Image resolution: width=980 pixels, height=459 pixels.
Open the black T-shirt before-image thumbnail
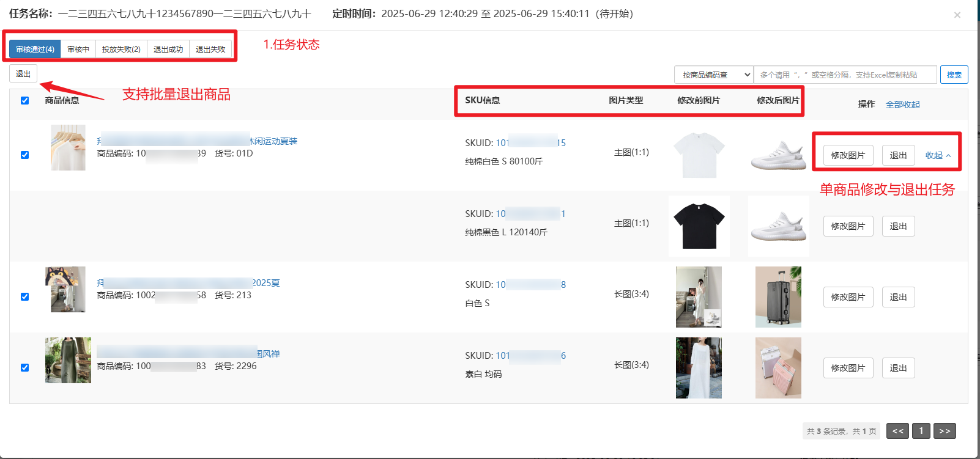point(699,226)
